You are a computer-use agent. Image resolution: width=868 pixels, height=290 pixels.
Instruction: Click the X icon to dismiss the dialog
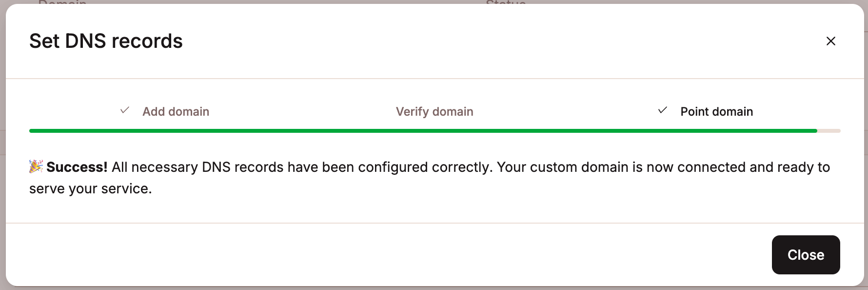pos(831,41)
